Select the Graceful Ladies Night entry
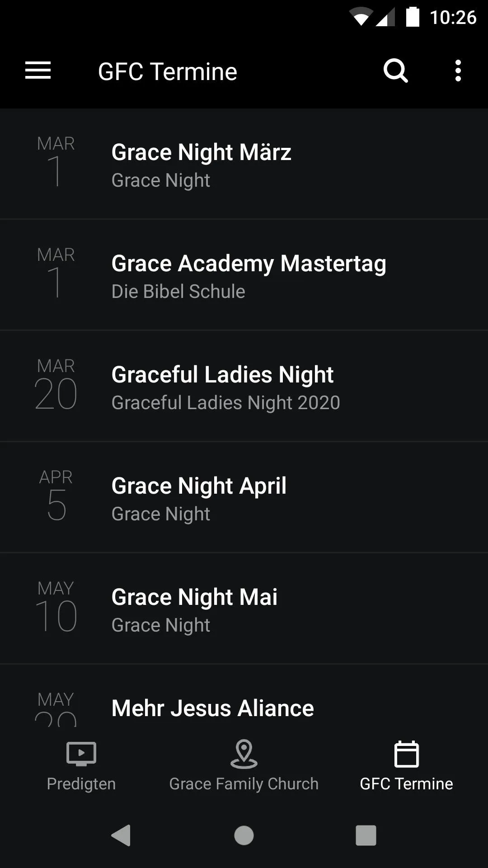488x868 pixels. 244,387
